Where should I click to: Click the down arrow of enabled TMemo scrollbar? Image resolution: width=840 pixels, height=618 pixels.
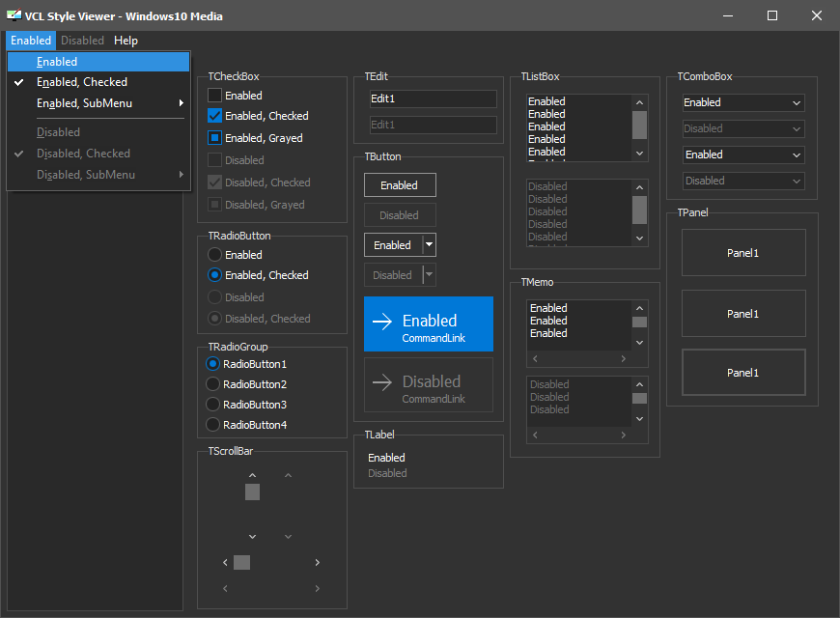(639, 343)
